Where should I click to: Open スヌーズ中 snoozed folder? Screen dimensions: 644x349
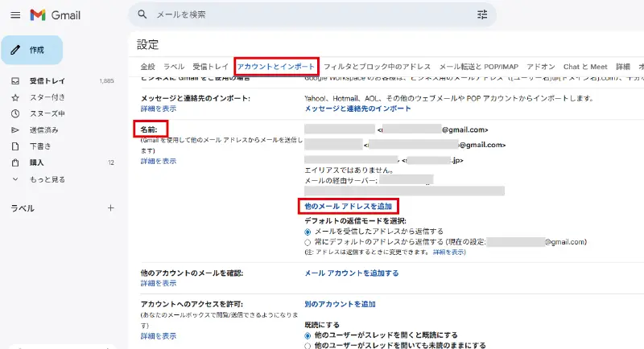click(47, 113)
